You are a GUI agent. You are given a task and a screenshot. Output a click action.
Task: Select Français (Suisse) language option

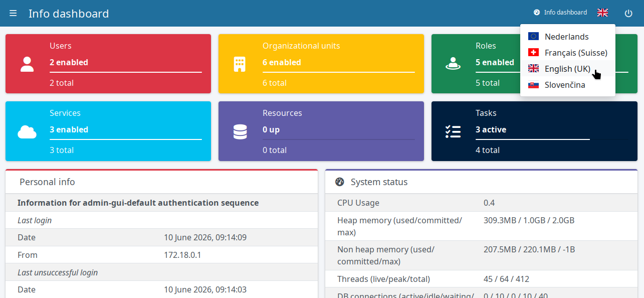pyautogui.click(x=568, y=53)
